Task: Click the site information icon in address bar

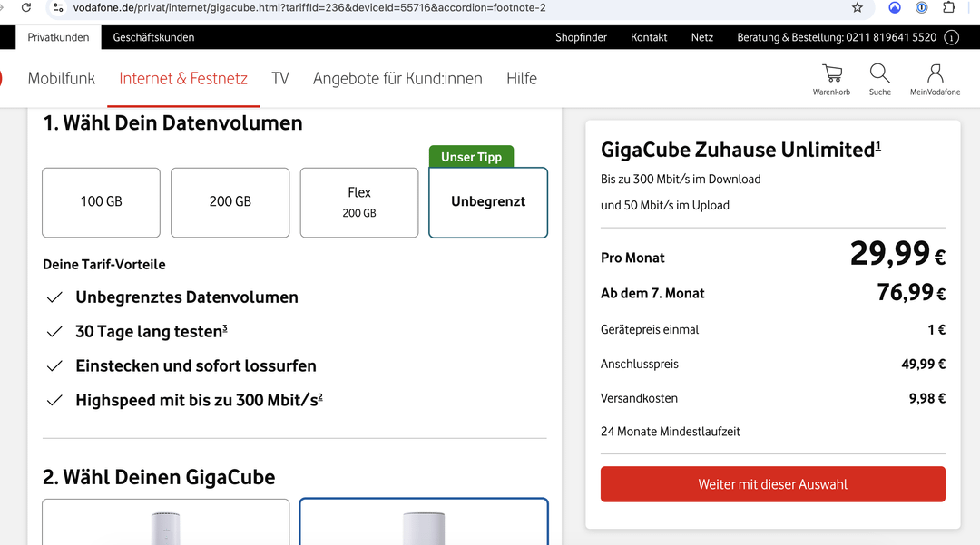Action: [58, 8]
